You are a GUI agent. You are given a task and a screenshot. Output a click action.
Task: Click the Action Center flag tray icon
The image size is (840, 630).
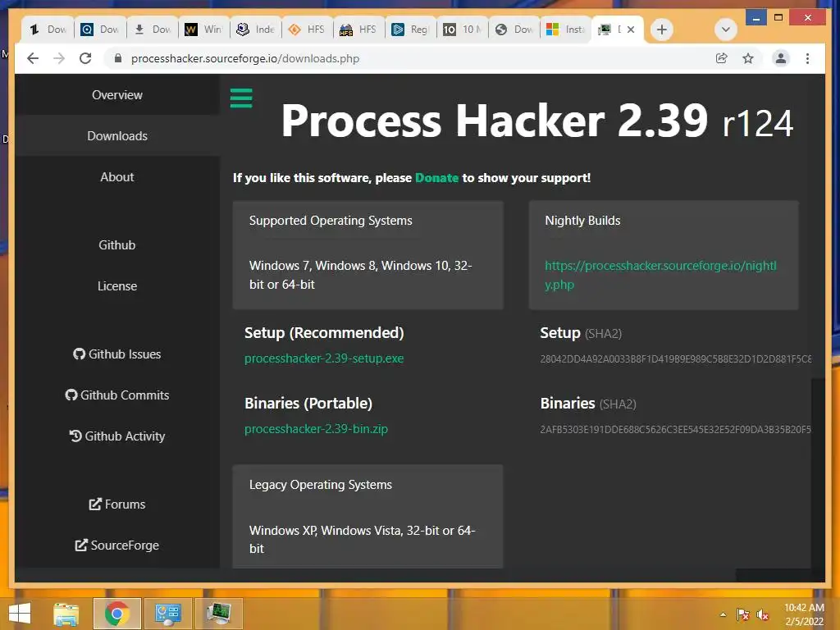click(742, 614)
